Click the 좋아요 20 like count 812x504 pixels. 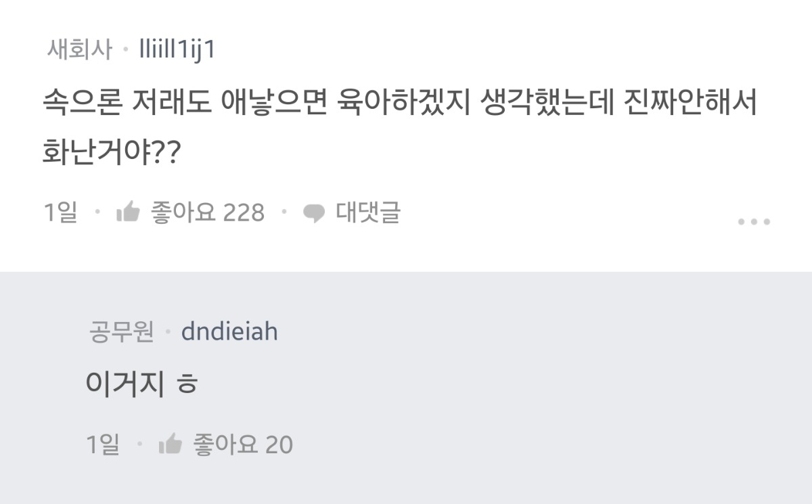[244, 444]
